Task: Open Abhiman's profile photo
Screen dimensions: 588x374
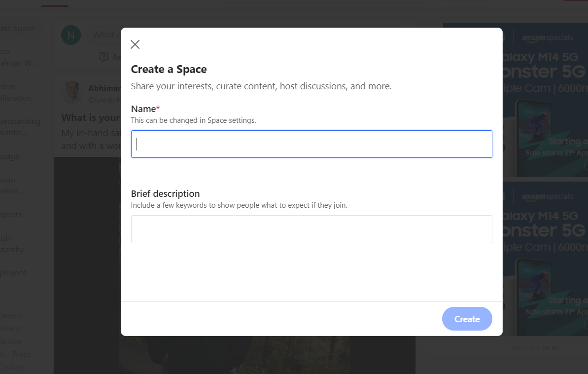Action: pyautogui.click(x=72, y=92)
